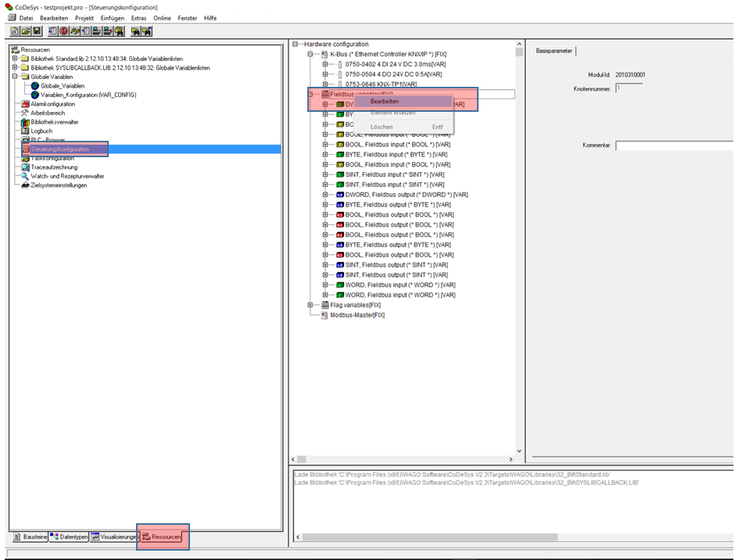Select Steuerungskonfiguration in the resource tree
This screenshot has height=560, width=735.
click(x=60, y=149)
